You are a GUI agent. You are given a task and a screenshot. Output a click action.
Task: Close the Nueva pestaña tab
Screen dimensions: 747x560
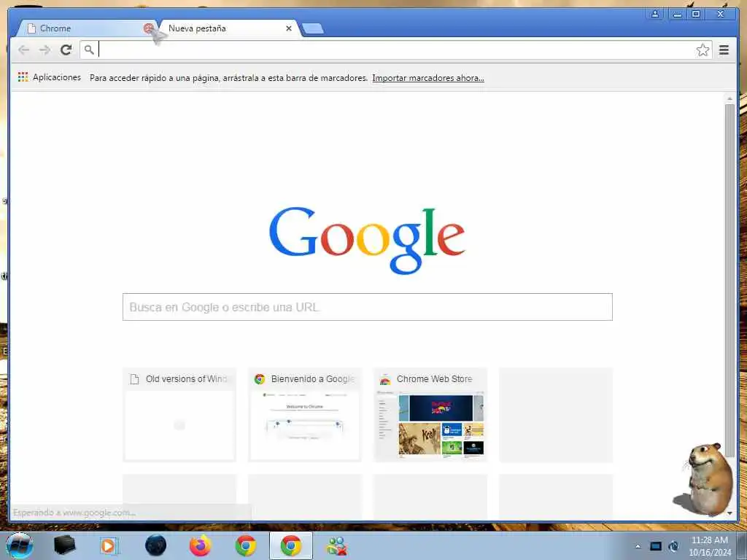[x=289, y=28]
